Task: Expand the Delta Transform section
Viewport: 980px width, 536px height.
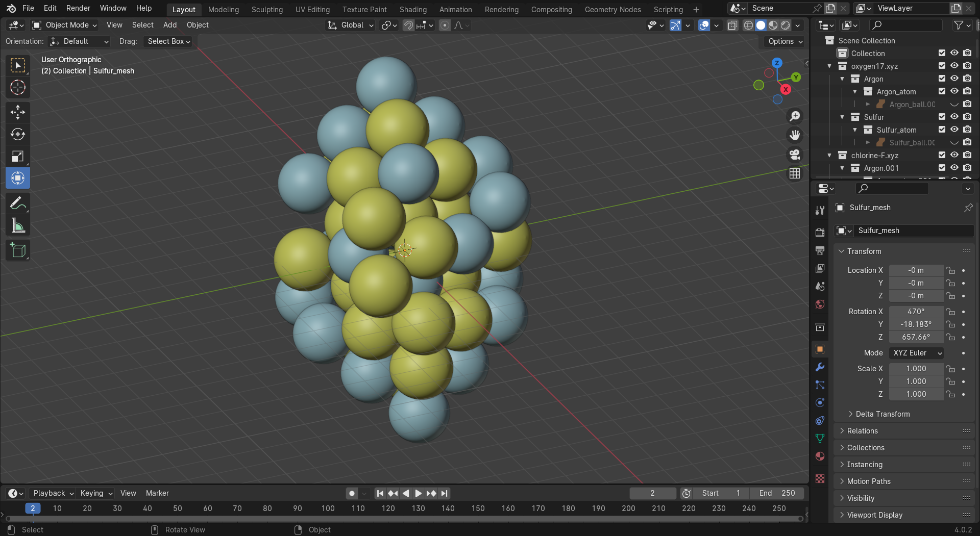Action: (x=882, y=414)
